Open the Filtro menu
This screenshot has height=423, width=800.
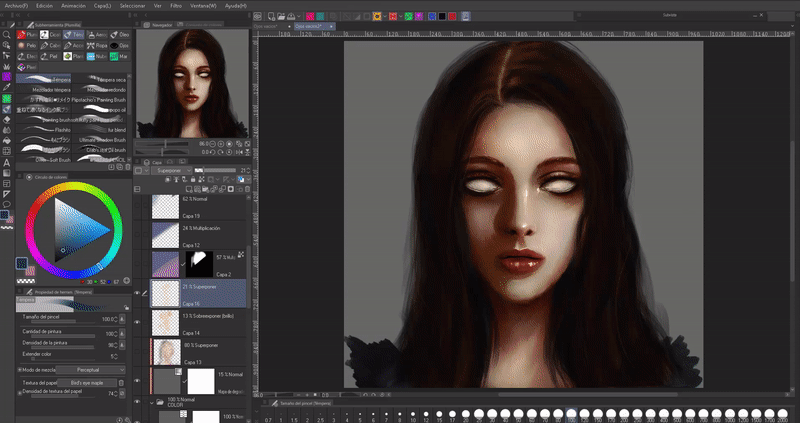coord(175,5)
